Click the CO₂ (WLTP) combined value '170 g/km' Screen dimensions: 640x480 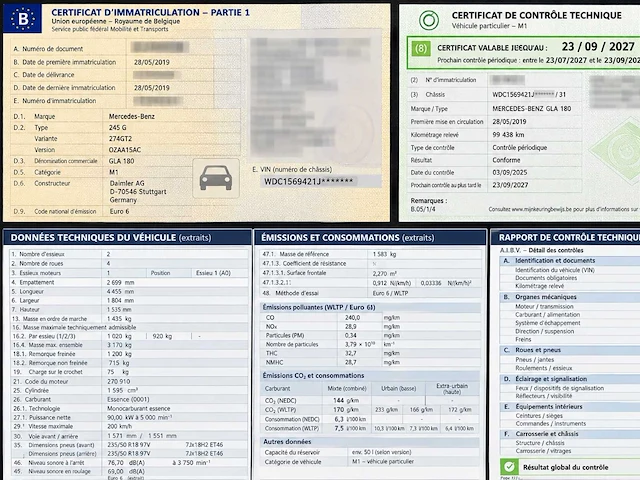[x=347, y=409]
